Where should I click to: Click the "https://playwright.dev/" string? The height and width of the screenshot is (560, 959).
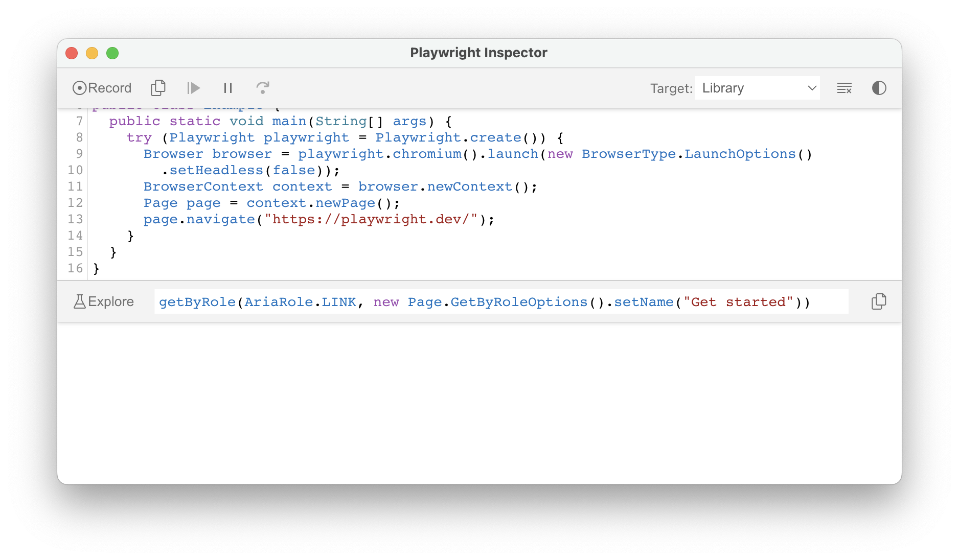371,219
